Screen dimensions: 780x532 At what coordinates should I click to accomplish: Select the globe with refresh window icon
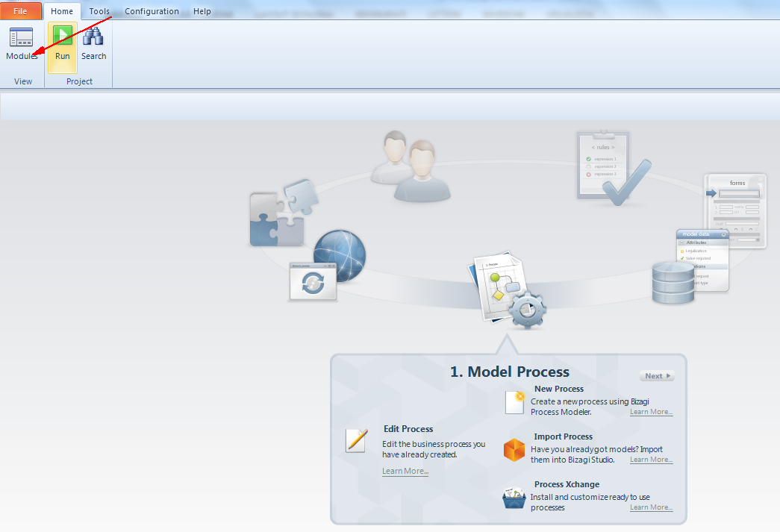tap(328, 266)
